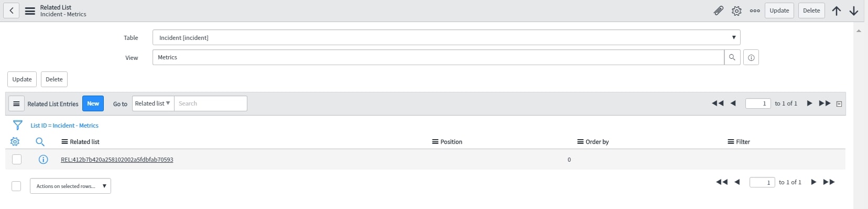Viewport: 868px width, 209px height.
Task: Open the attachments paperclip icon
Action: coord(719,11)
